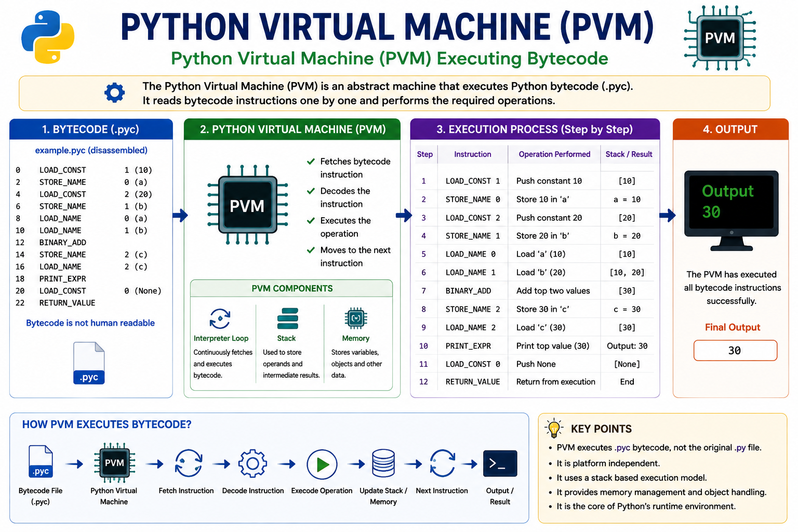Click the Fetch Instruction refresh icon
The height and width of the screenshot is (532, 798).
(x=189, y=463)
